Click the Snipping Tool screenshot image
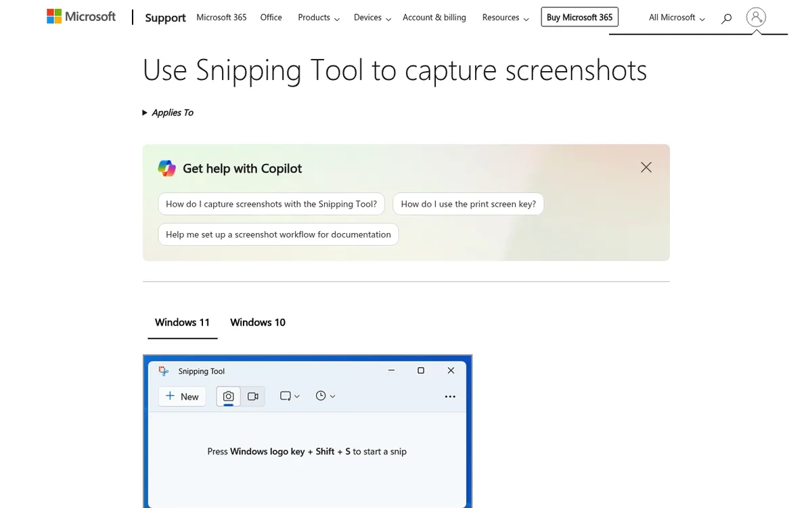 [307, 431]
